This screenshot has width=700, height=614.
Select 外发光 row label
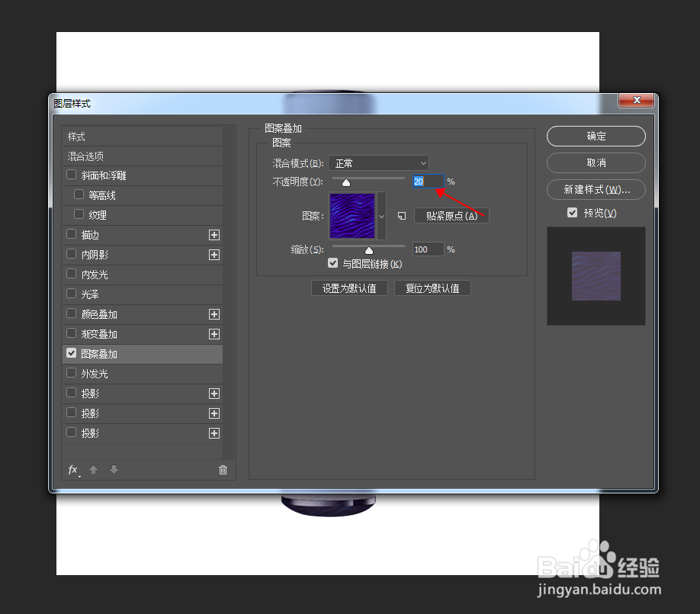point(95,374)
